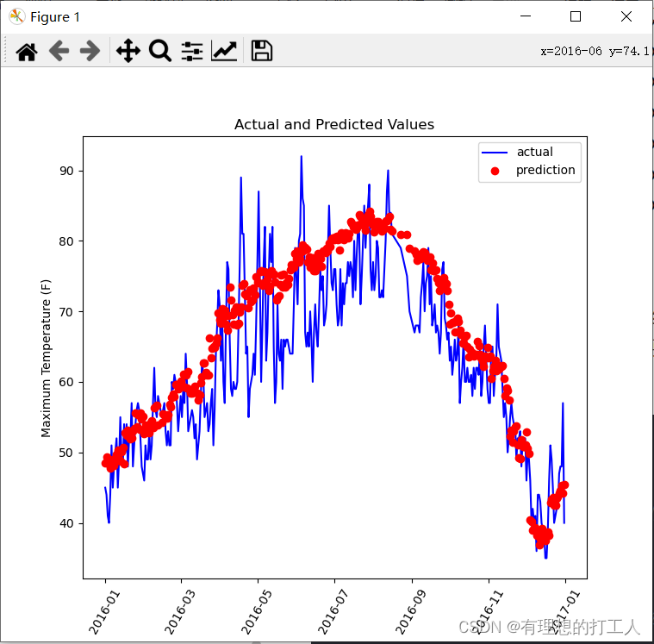Click the y-axis tick label 50
Screen dimensions: 654x644
pos(66,453)
